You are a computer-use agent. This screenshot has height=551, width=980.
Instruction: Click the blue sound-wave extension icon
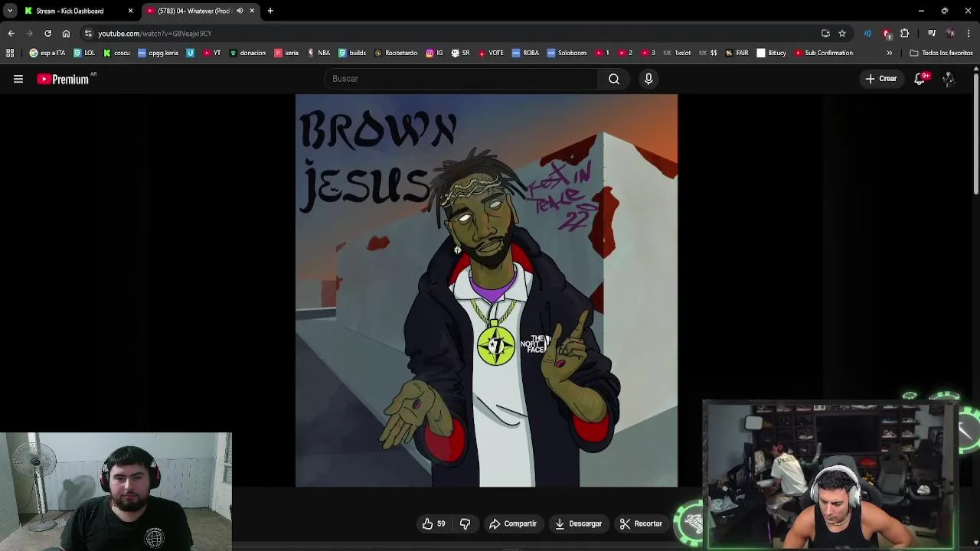(x=867, y=34)
